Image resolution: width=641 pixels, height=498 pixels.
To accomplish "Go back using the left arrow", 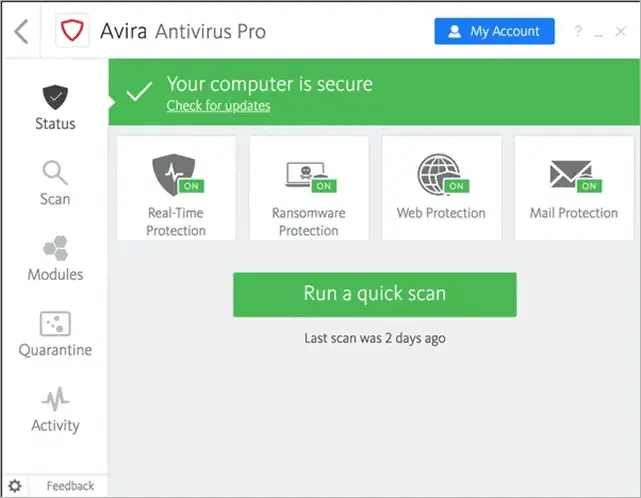I will pyautogui.click(x=21, y=31).
